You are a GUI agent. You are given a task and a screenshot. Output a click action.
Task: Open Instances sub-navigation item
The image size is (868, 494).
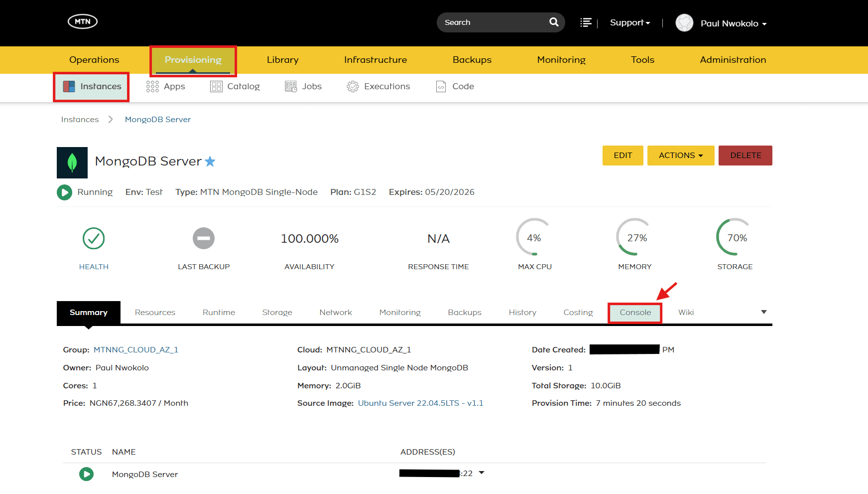point(92,87)
